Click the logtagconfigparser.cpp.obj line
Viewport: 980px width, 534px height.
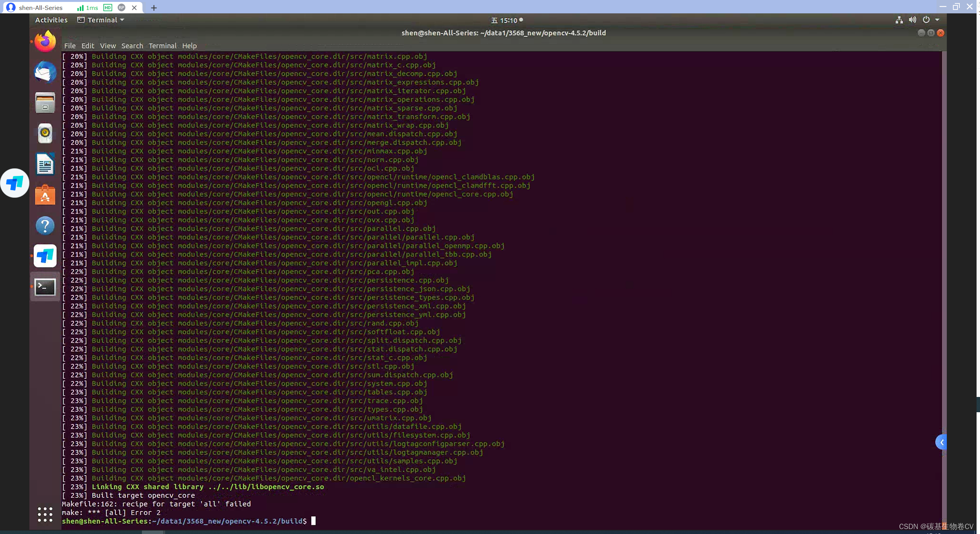tap(283, 444)
